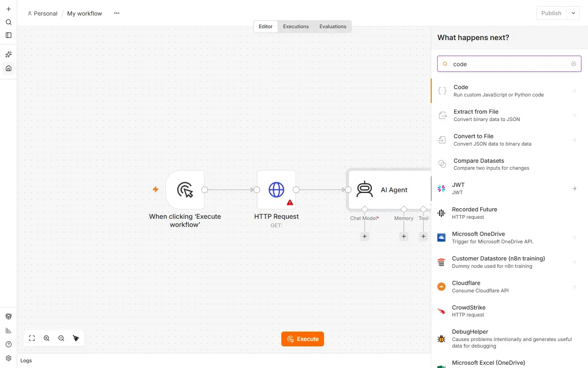
Task: Open the Personal project link
Action: 42,13
